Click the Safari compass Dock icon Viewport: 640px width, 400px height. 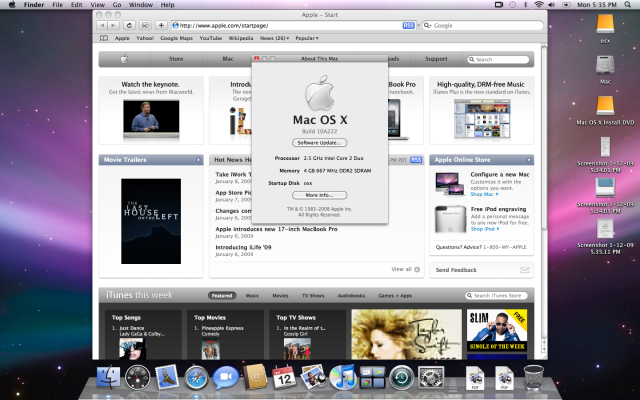click(196, 378)
